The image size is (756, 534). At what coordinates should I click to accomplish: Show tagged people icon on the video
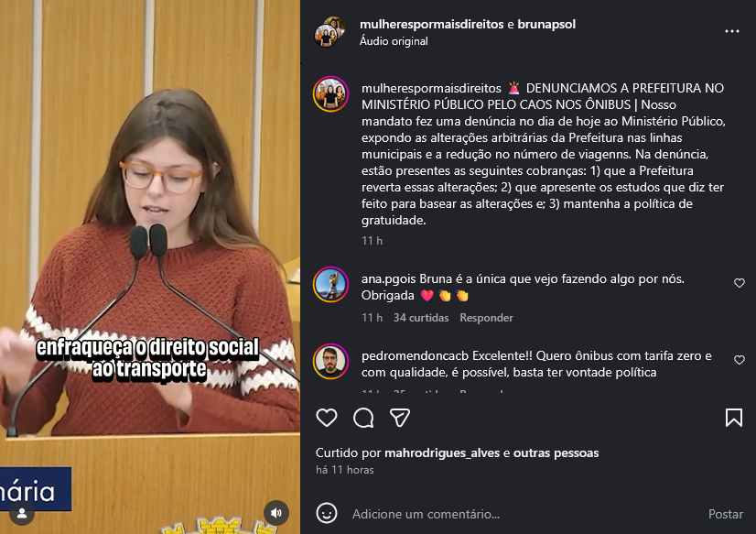[22, 513]
